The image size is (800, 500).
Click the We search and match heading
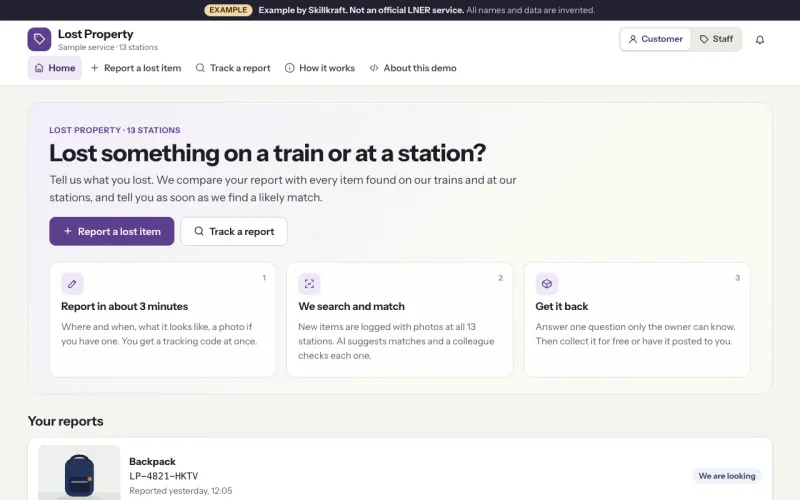[352, 306]
